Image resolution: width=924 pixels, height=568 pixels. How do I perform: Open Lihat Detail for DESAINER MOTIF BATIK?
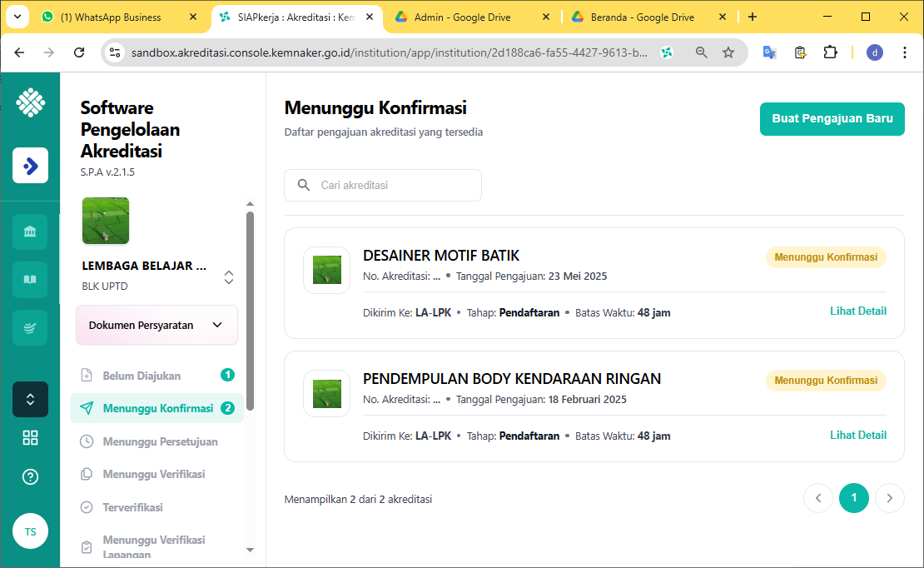(857, 311)
